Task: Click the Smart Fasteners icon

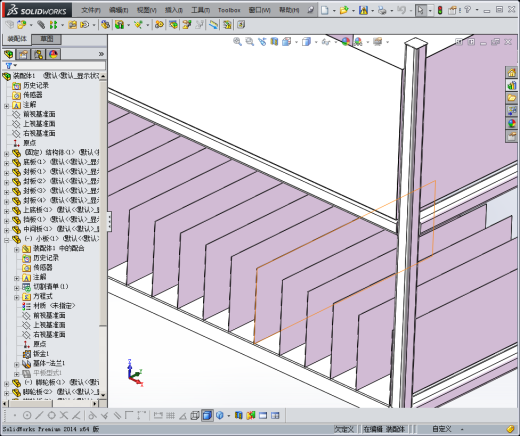Action: (72, 25)
